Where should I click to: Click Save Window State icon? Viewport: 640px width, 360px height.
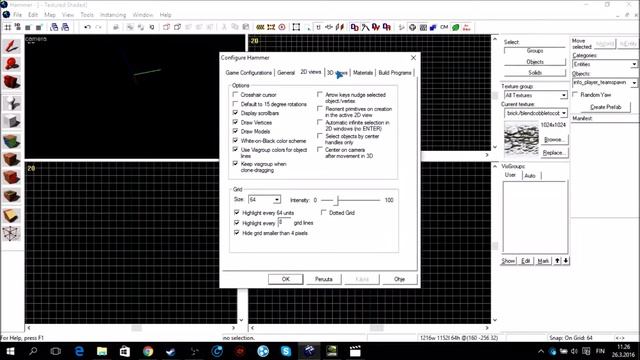65,27
